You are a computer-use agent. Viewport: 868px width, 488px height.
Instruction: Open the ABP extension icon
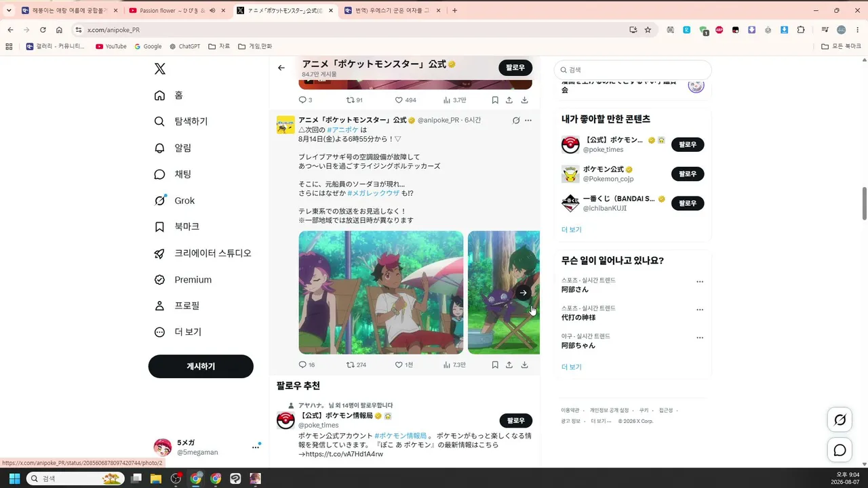(719, 30)
